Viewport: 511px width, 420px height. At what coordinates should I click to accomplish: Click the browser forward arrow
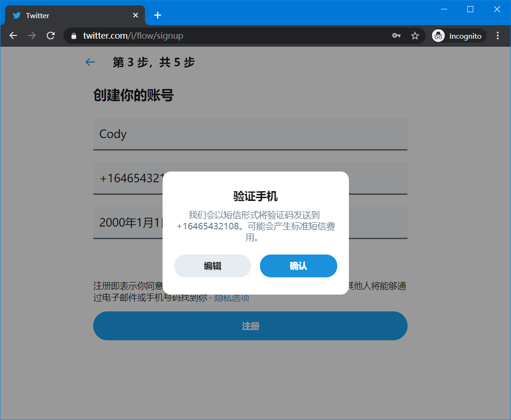point(32,35)
